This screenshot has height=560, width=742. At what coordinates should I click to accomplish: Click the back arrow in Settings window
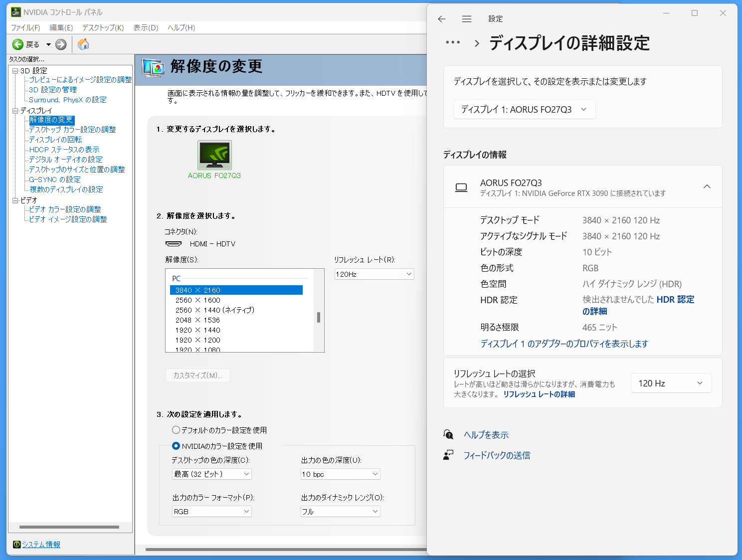(x=442, y=19)
